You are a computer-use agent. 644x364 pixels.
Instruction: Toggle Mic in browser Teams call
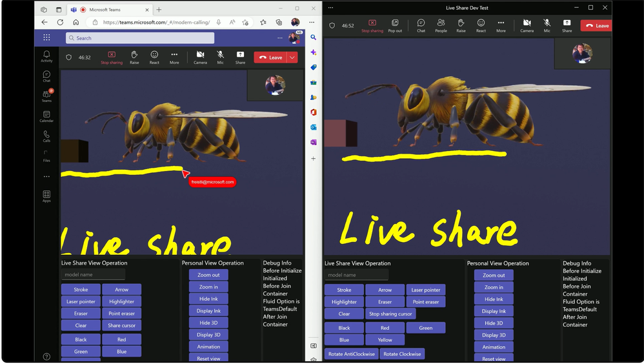click(x=221, y=57)
